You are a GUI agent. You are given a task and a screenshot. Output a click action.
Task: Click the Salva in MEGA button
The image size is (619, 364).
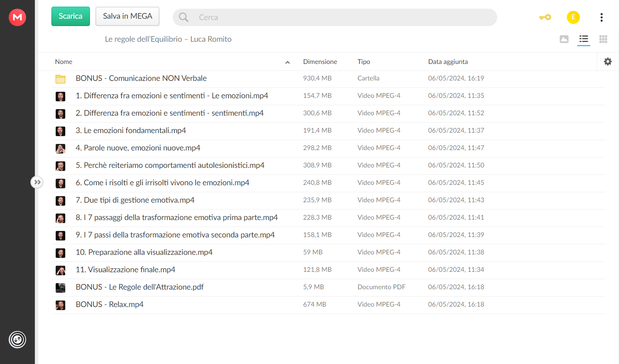click(127, 16)
